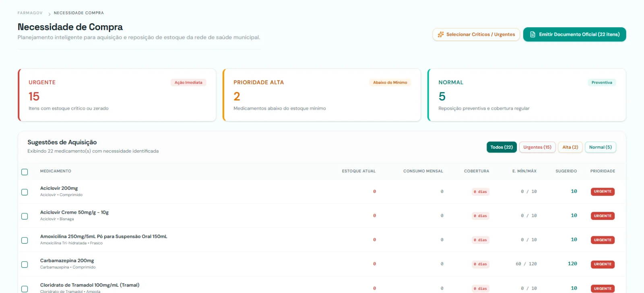This screenshot has height=293, width=644.
Task: Click the 60 / 120 min/max value
Action: point(526,264)
